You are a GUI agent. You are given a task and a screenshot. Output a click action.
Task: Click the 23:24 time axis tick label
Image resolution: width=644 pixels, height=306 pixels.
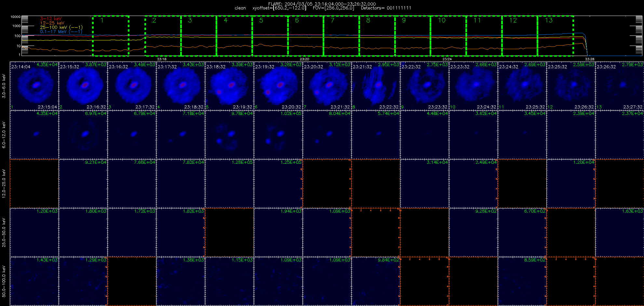click(x=447, y=59)
